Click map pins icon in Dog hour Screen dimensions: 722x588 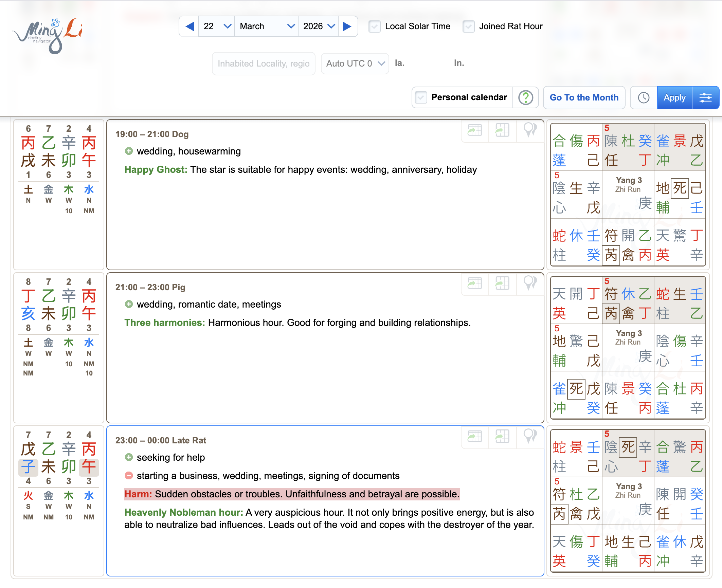(x=530, y=130)
